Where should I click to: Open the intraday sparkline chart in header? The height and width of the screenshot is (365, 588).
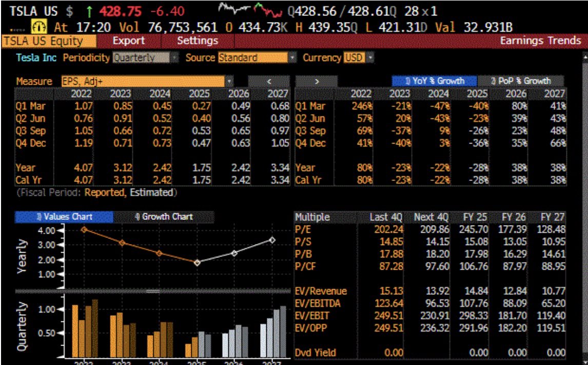[x=250, y=10]
